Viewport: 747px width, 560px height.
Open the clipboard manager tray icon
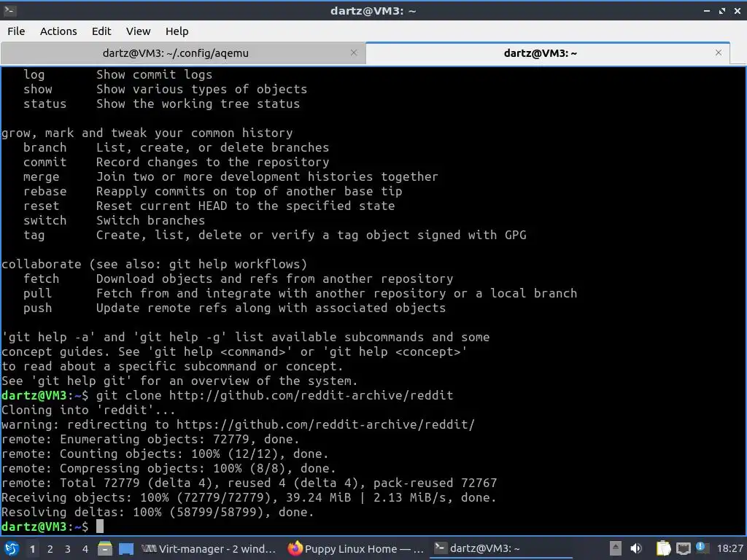pos(663,548)
